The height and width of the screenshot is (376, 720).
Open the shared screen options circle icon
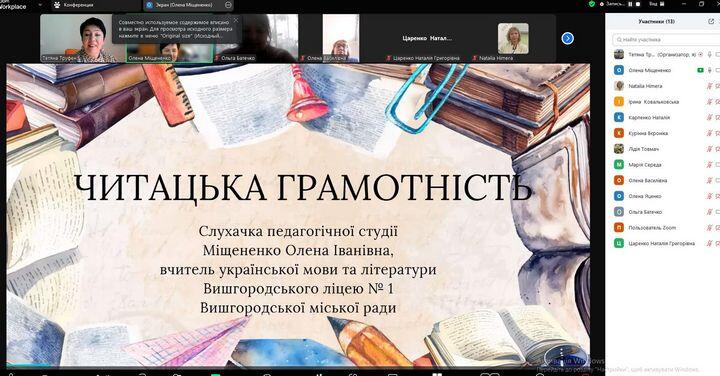tap(228, 5)
